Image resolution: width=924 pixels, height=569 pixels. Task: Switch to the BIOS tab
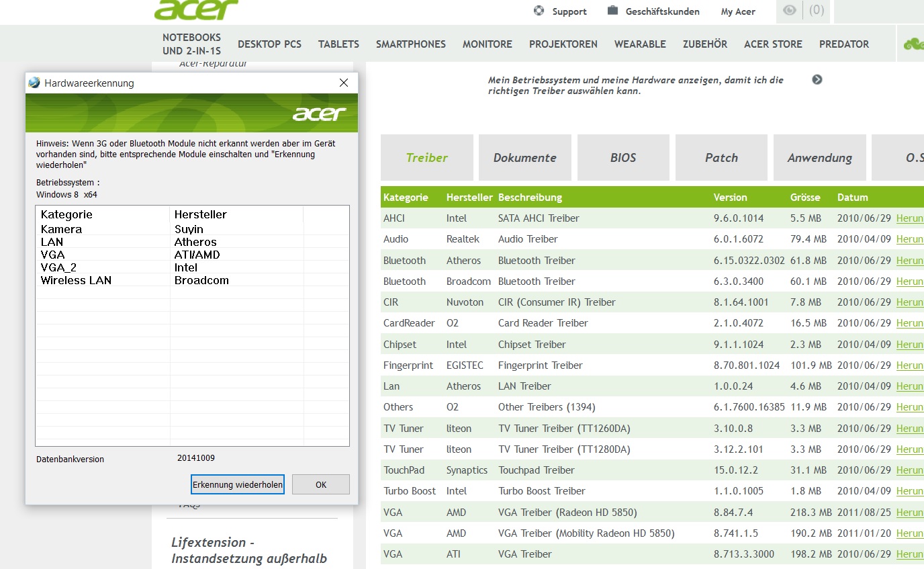tap(623, 157)
